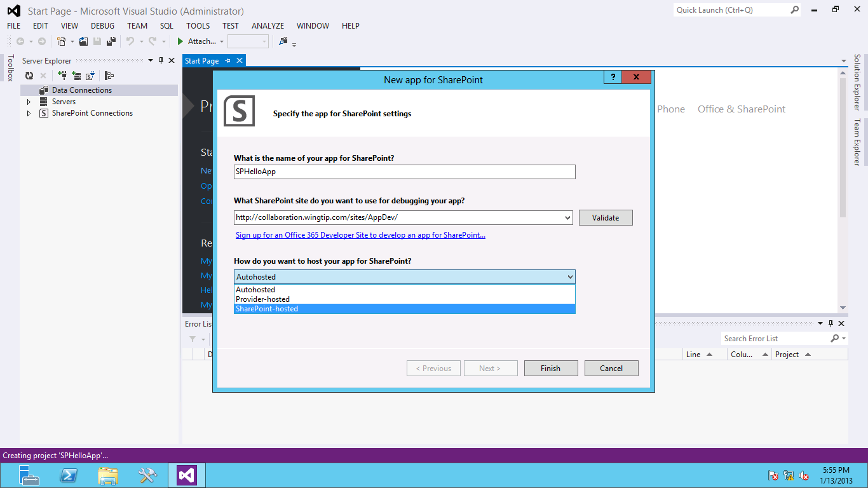
Task: Open PowerShell from the taskbar
Action: (69, 475)
